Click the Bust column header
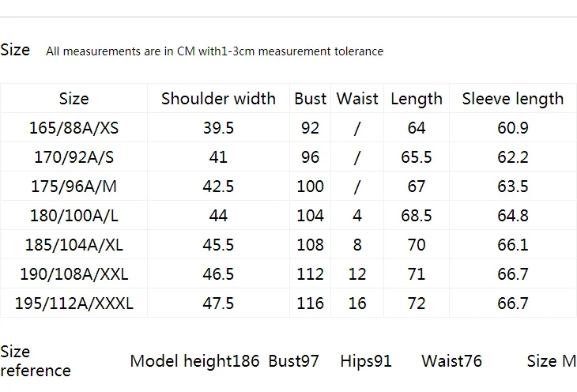Image resolution: width=577 pixels, height=392 pixels. pos(310,99)
